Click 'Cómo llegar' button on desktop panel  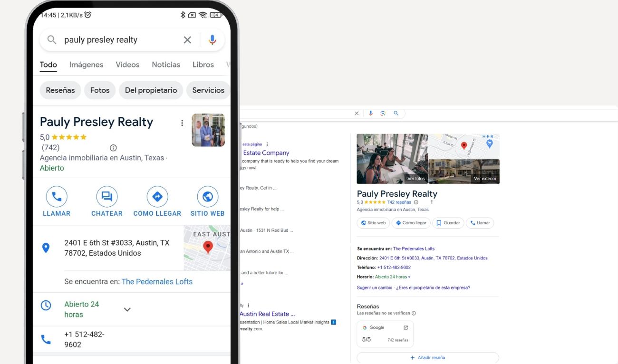[411, 223]
